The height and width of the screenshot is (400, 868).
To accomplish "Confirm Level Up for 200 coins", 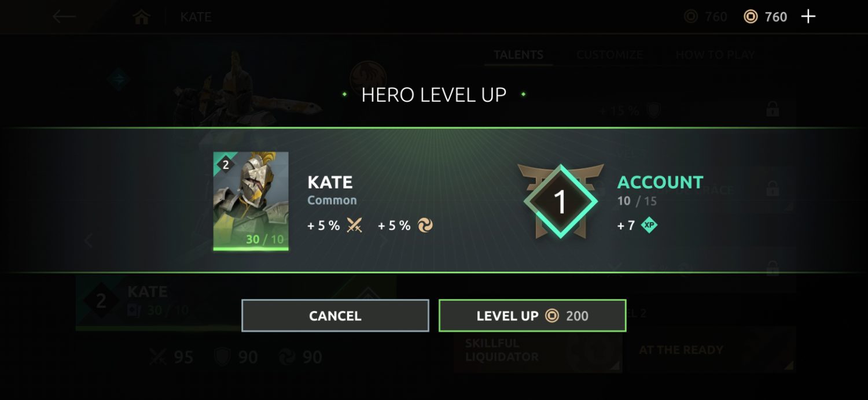I will tap(532, 316).
